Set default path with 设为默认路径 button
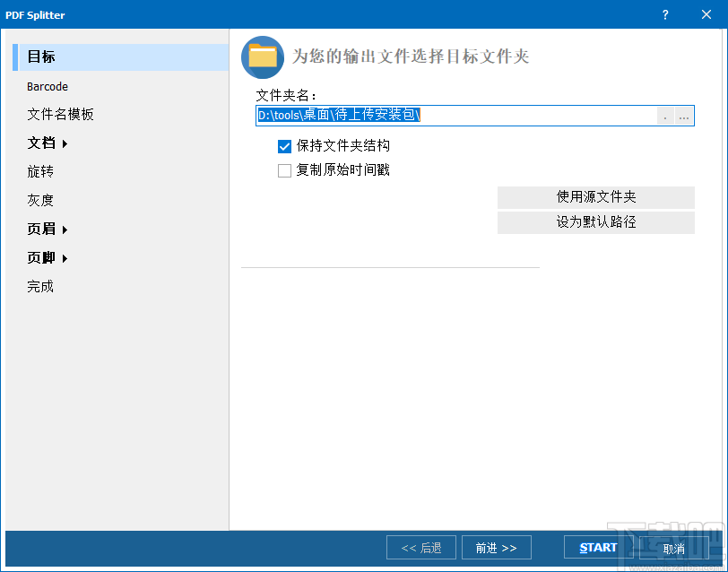 coord(595,222)
